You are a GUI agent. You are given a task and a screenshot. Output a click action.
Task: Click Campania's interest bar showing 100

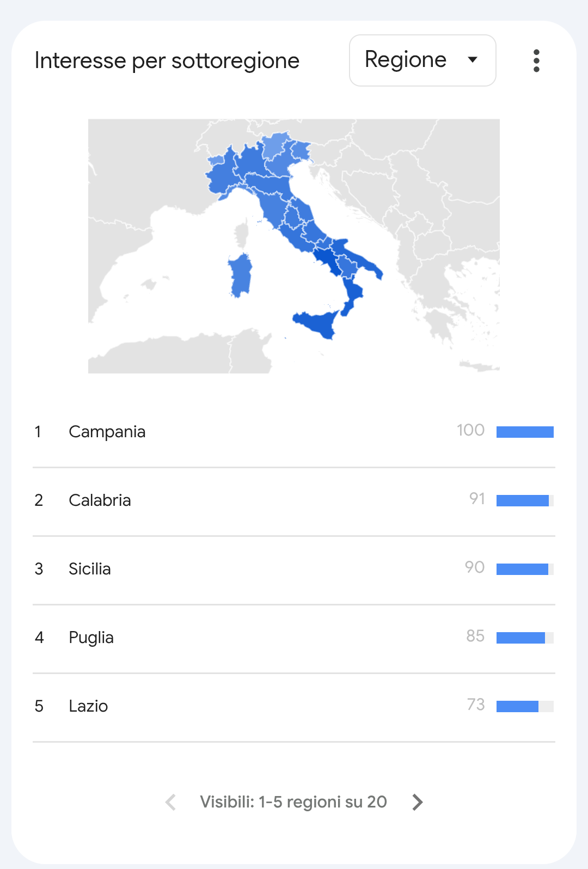click(525, 432)
